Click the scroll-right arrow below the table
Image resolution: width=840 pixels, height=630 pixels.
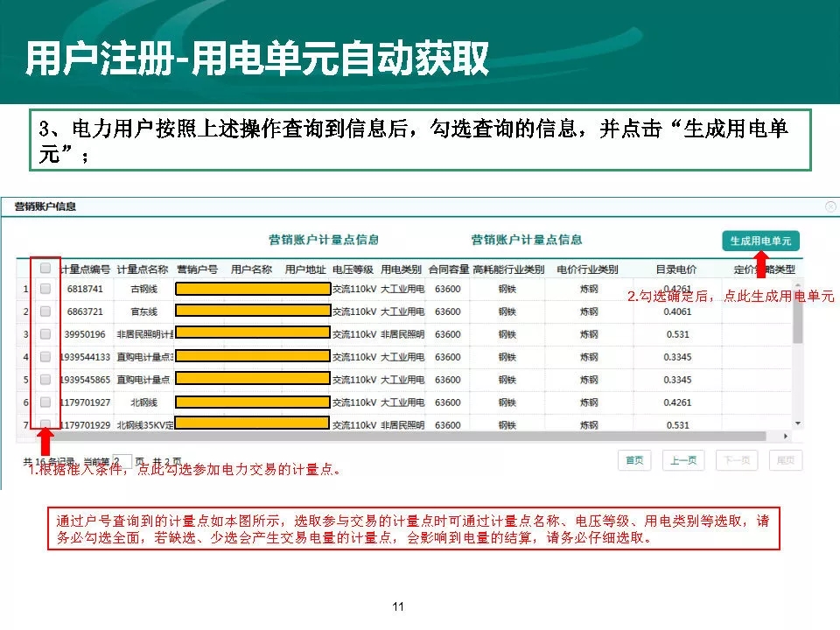(x=785, y=436)
